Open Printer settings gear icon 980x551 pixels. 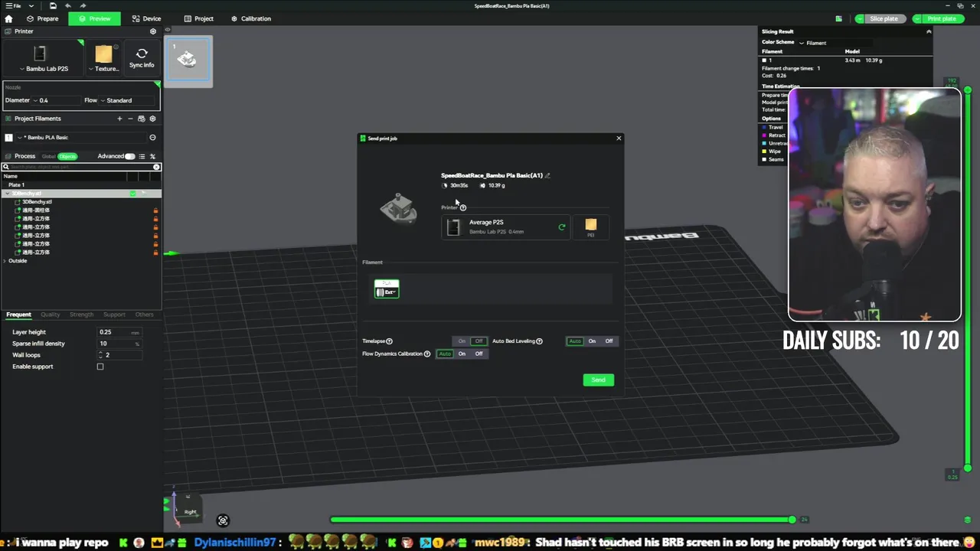coord(152,31)
